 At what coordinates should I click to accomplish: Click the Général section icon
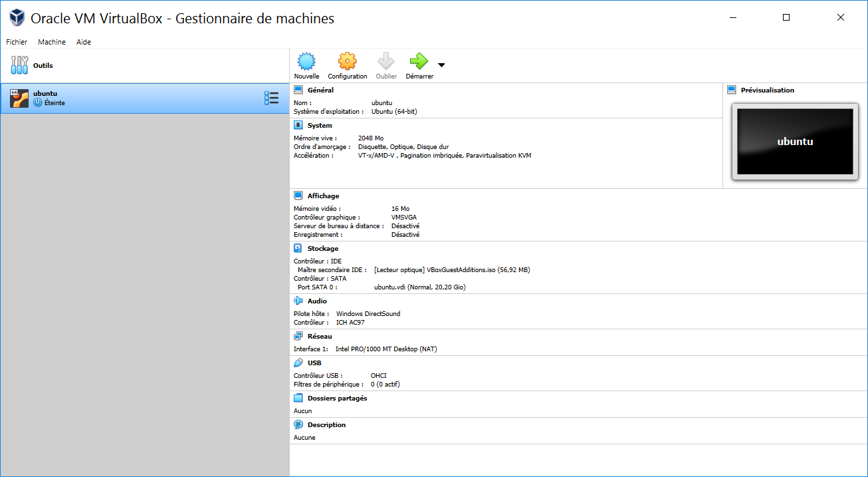coord(298,90)
